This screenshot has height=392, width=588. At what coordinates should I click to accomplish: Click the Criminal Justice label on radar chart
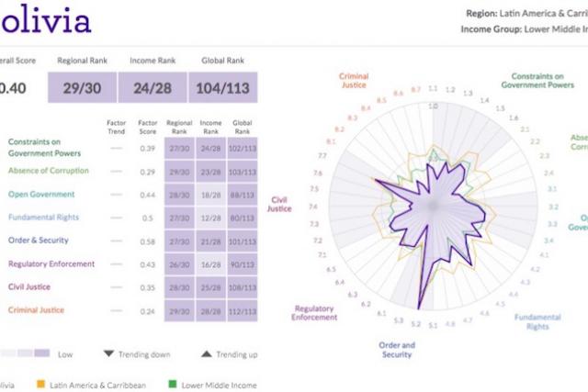point(354,81)
